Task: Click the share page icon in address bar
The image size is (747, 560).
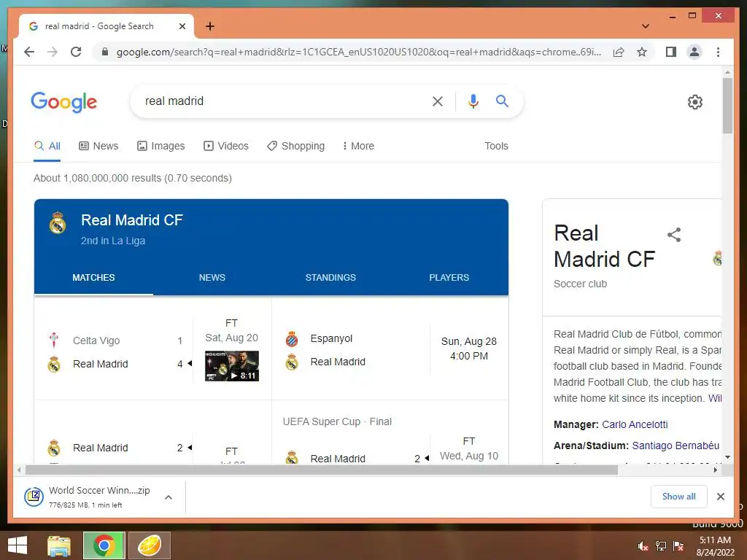Action: [619, 52]
